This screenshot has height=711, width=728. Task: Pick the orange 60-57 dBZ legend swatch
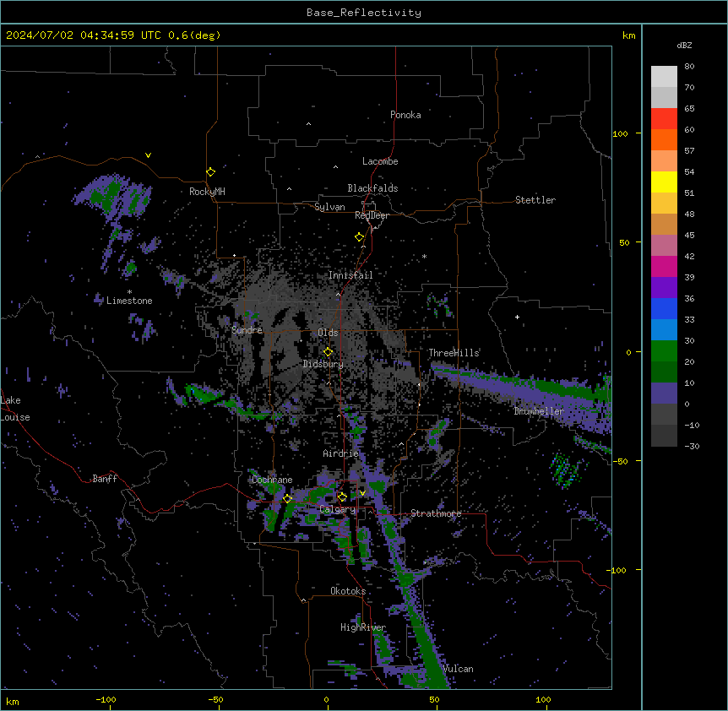point(664,139)
